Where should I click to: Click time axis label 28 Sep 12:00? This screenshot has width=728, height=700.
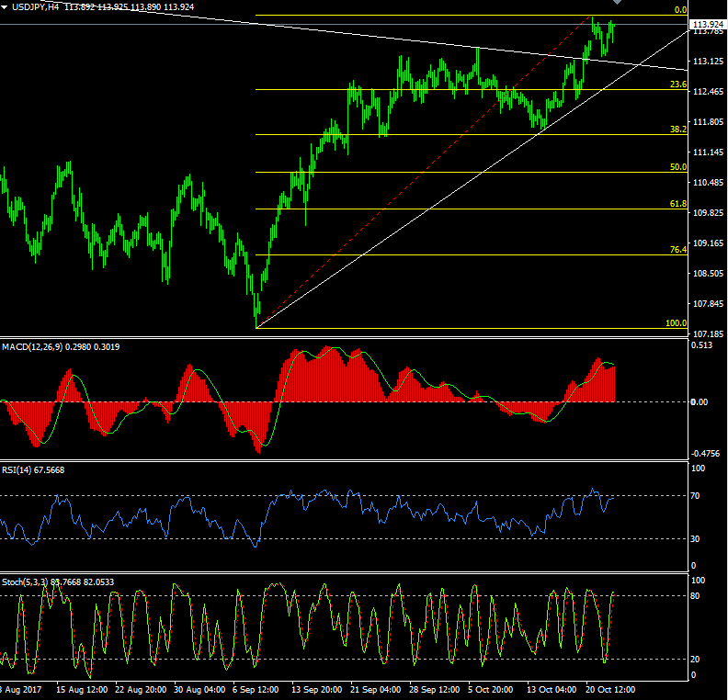pyautogui.click(x=434, y=689)
